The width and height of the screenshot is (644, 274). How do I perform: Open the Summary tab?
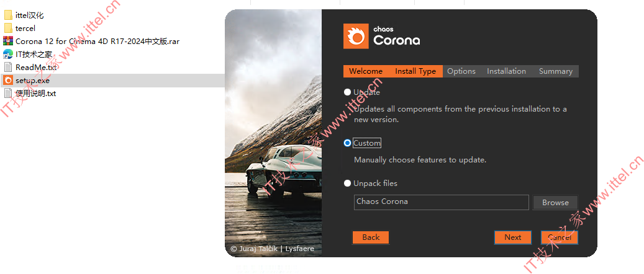click(555, 71)
